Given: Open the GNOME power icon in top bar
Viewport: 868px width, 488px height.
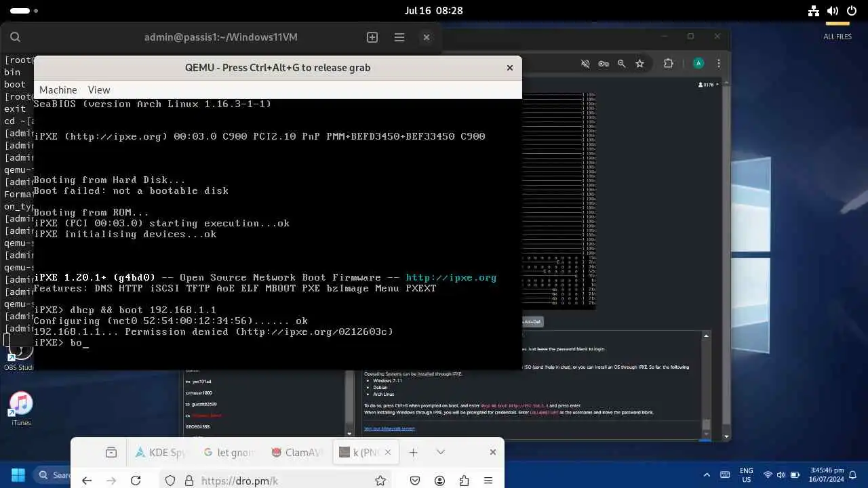Looking at the screenshot, I should coord(851,11).
